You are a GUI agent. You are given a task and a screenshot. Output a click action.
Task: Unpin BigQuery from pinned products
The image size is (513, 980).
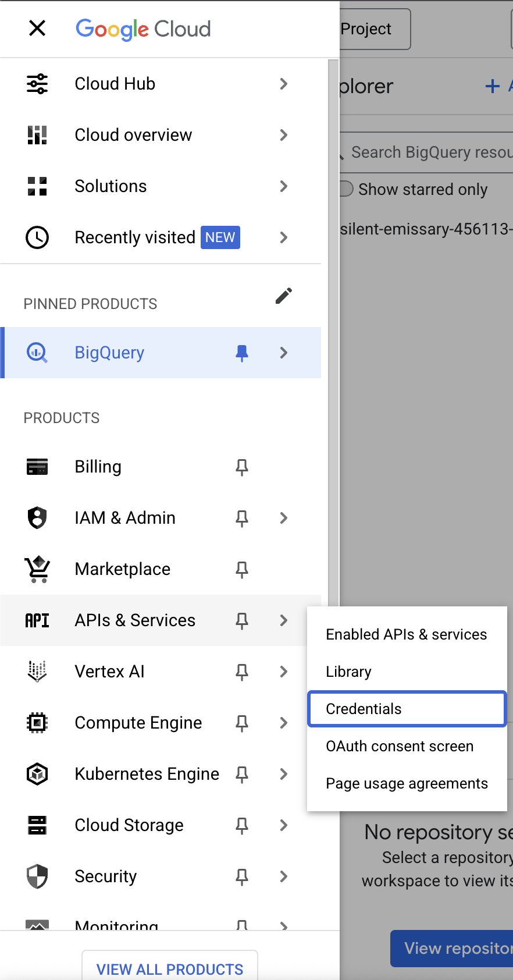(242, 353)
